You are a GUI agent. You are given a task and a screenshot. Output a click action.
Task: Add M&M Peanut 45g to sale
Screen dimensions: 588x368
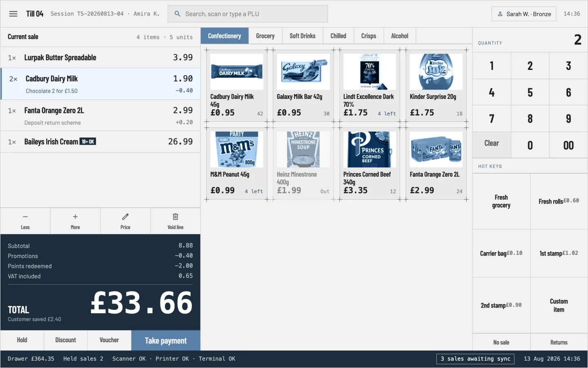tap(237, 164)
